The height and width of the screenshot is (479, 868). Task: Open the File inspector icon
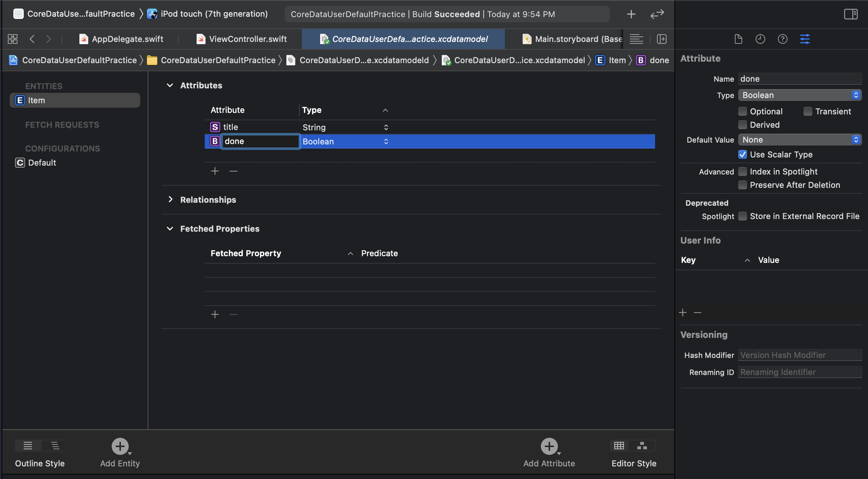point(738,39)
